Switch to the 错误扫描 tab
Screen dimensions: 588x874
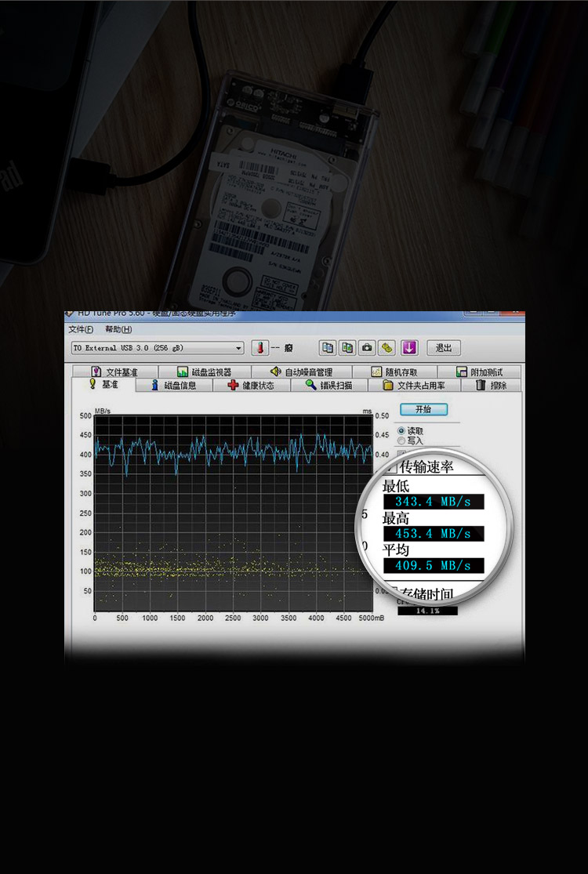(328, 385)
